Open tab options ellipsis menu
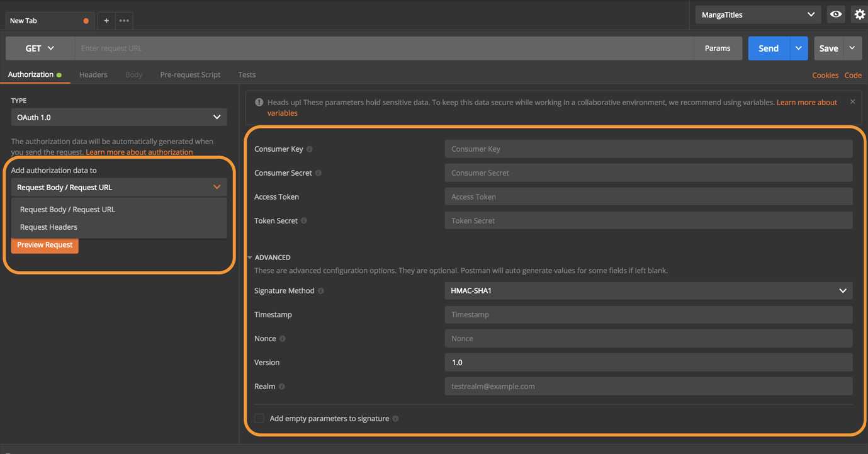Image resolution: width=868 pixels, height=454 pixels. (124, 21)
